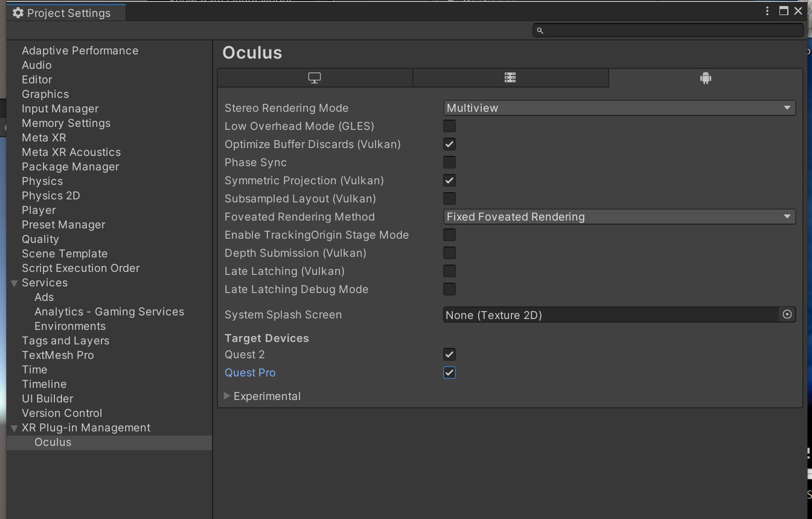Uncheck the Quest 2 target device
812x519 pixels.
click(x=449, y=355)
